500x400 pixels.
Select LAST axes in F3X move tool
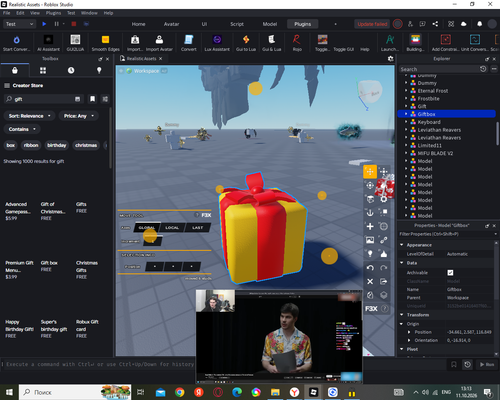[x=197, y=227]
